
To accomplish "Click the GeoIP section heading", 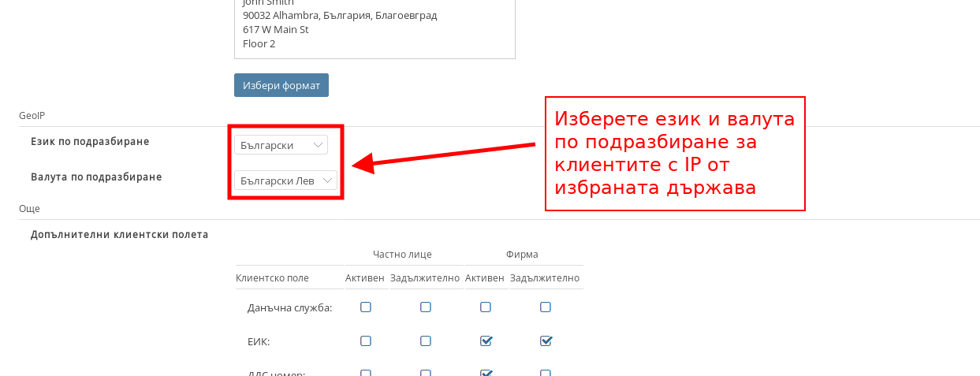I will [32, 116].
